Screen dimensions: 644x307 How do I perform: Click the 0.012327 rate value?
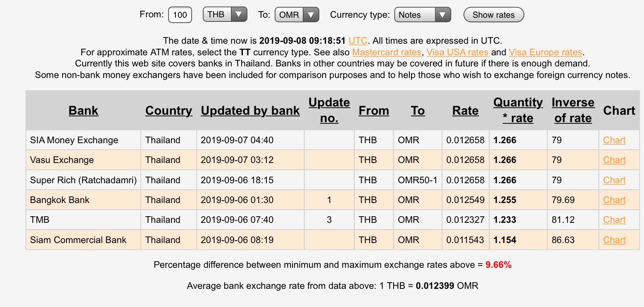pyautogui.click(x=465, y=220)
